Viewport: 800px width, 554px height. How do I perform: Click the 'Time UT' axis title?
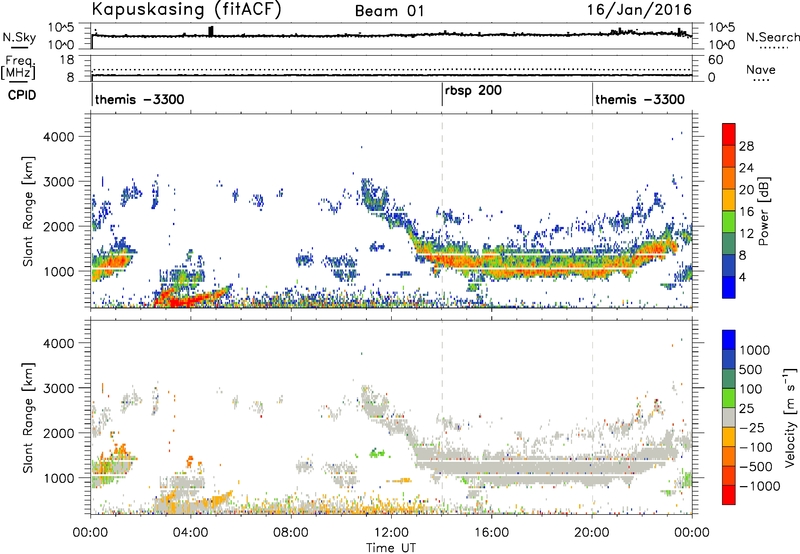tap(391, 548)
